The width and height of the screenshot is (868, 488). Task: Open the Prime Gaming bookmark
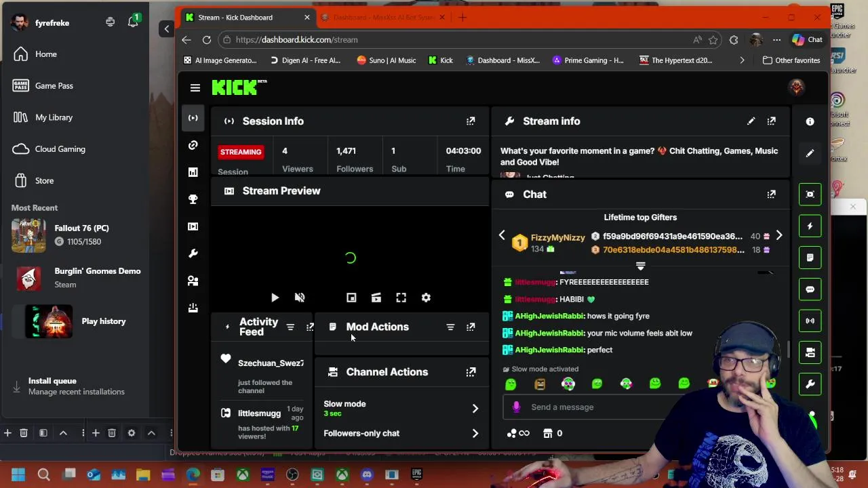(588, 60)
